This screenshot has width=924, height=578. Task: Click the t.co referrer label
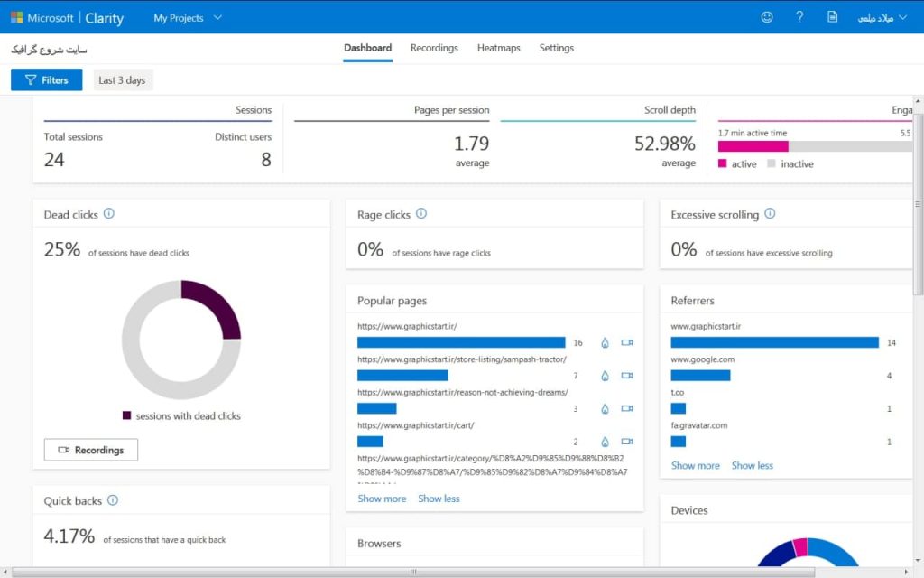tap(677, 392)
